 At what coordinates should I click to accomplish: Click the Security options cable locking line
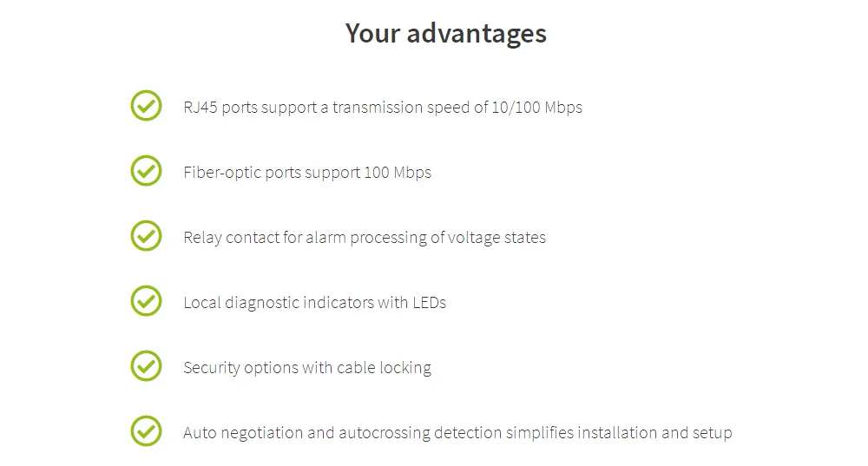[306, 368]
